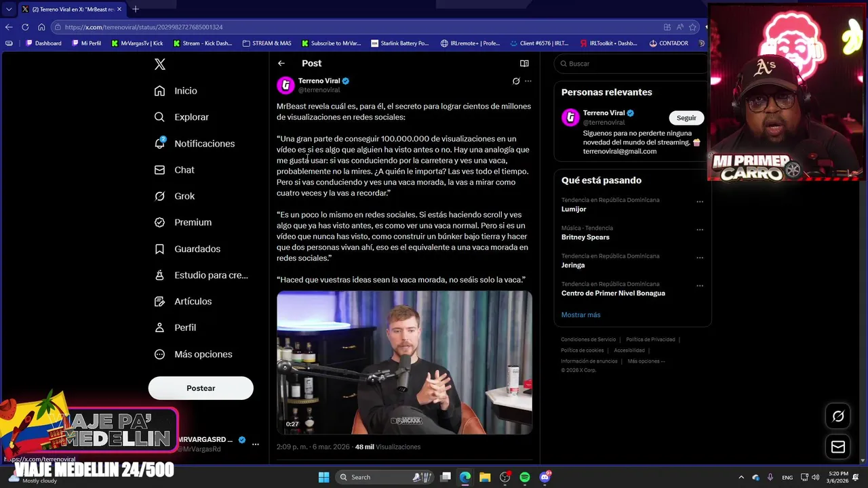Click Grok explain icon on the post
Screen dimensions: 868x488
(x=516, y=81)
